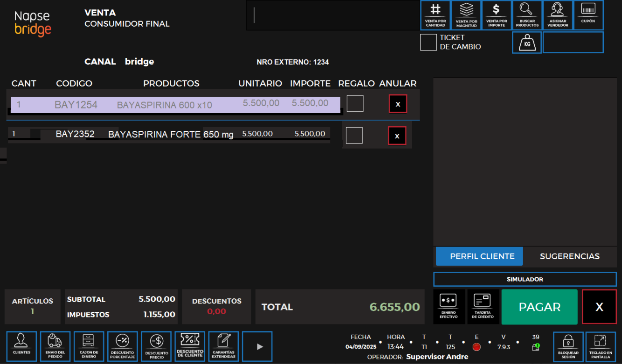This screenshot has height=364, width=622.
Task: Open Descuento de Cliente
Action: coord(190,346)
